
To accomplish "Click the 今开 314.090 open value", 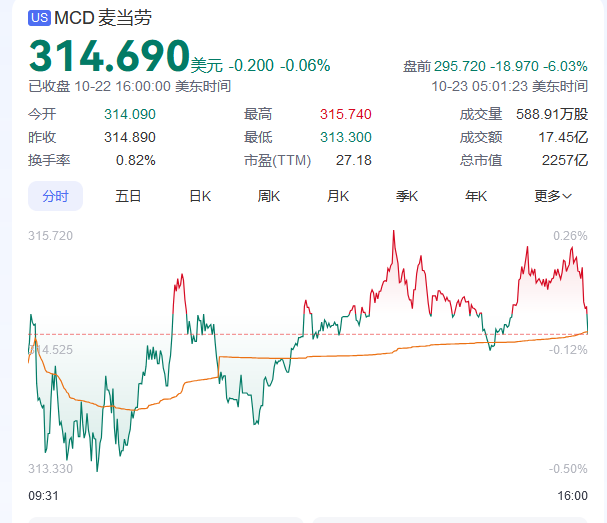I will (x=130, y=114).
